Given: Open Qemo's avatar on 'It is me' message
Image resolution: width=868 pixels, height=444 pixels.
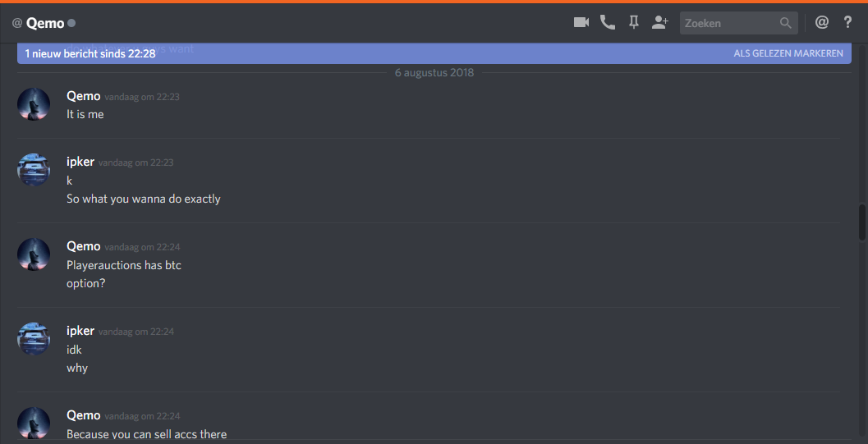Looking at the screenshot, I should 34,104.
